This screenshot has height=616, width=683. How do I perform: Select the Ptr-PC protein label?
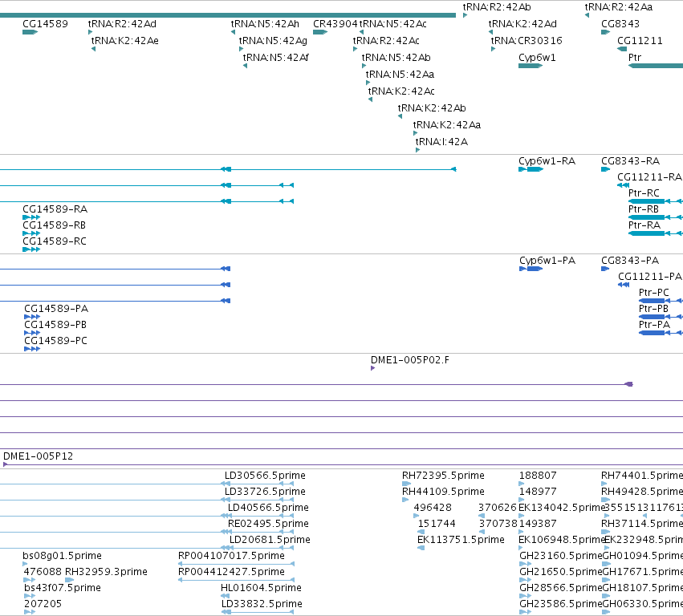pyautogui.click(x=654, y=293)
